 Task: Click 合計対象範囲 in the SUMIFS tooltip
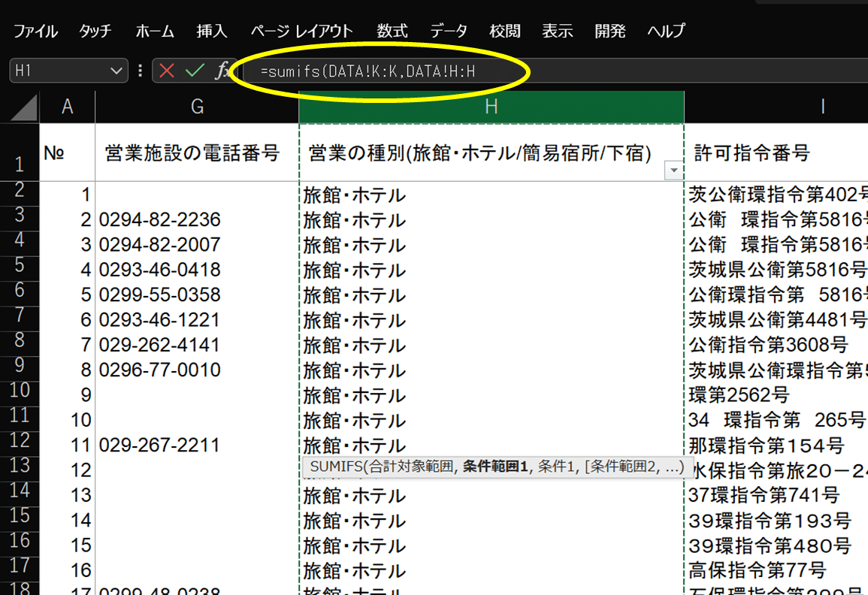(x=411, y=467)
